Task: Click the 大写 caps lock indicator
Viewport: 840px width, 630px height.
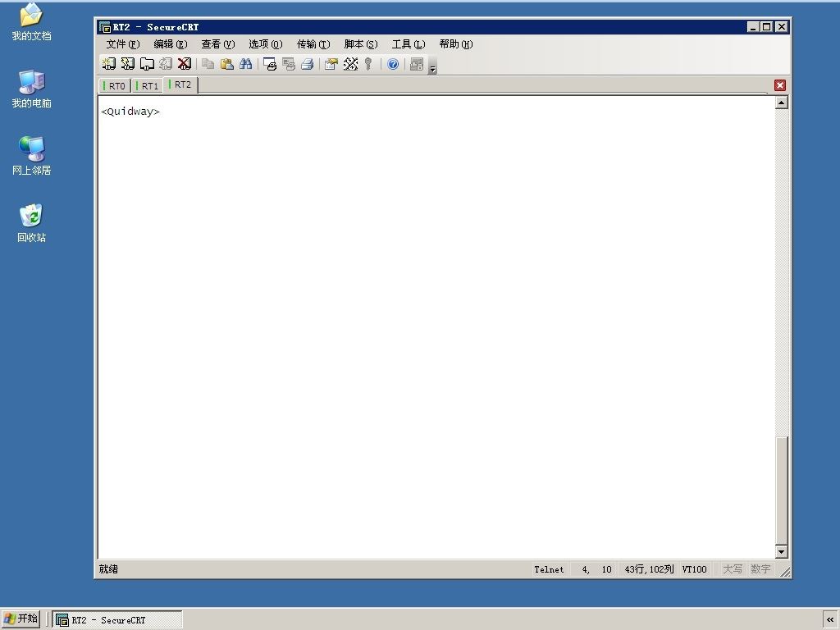Action: [733, 569]
